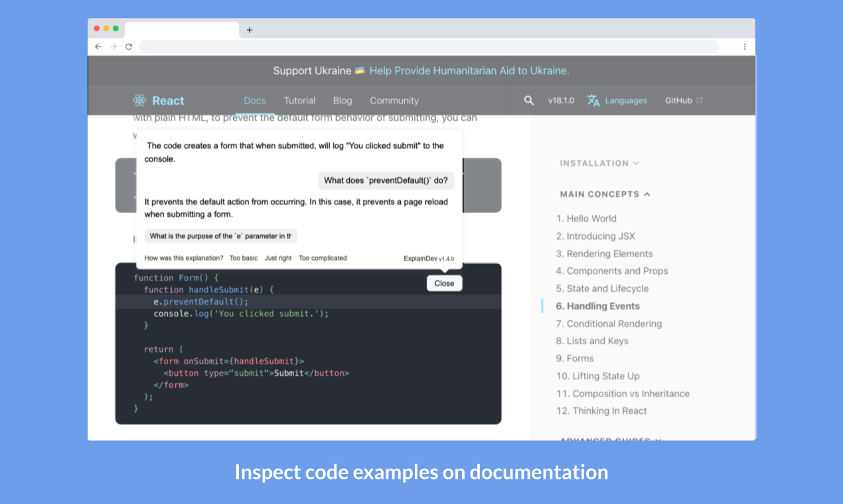Click the 'form onSubmit={handleSubmit}' code line

tap(228, 361)
